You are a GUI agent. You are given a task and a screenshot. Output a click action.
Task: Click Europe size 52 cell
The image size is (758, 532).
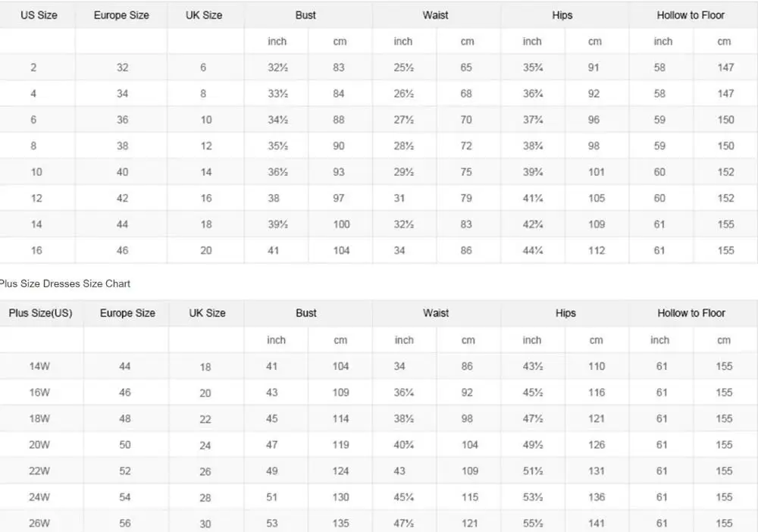pyautogui.click(x=125, y=471)
